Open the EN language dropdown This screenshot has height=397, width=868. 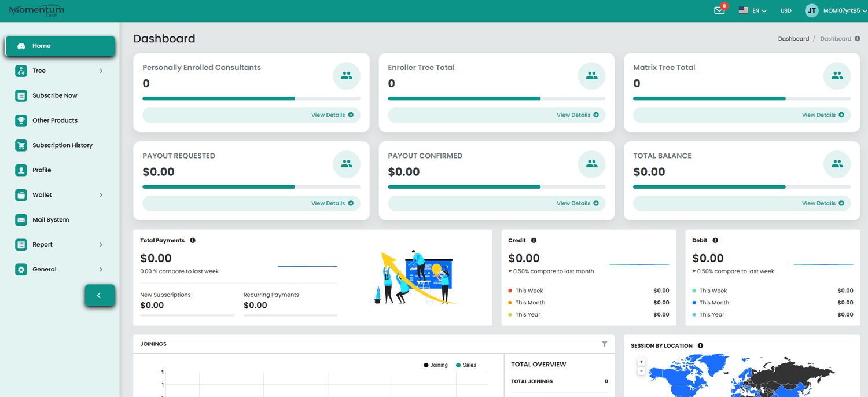pyautogui.click(x=752, y=10)
